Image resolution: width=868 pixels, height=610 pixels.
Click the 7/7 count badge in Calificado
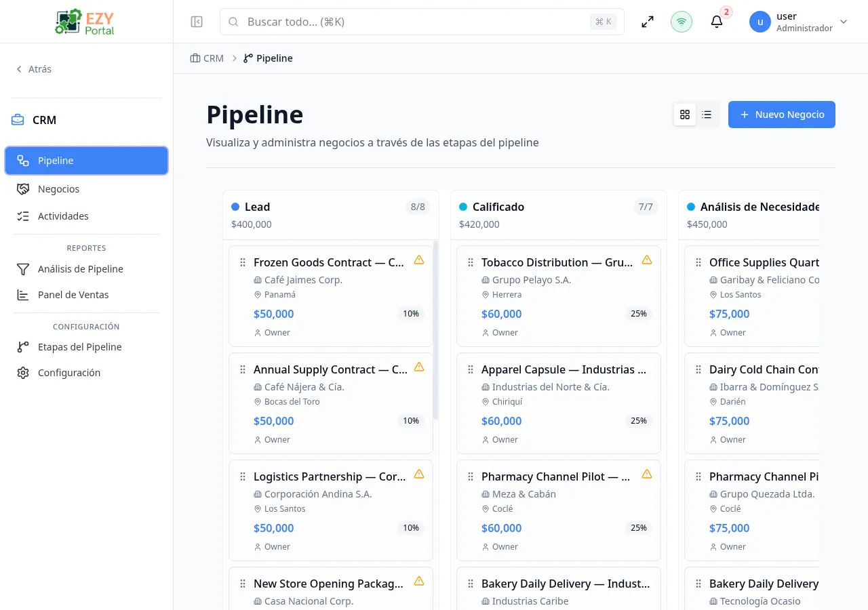pos(646,207)
